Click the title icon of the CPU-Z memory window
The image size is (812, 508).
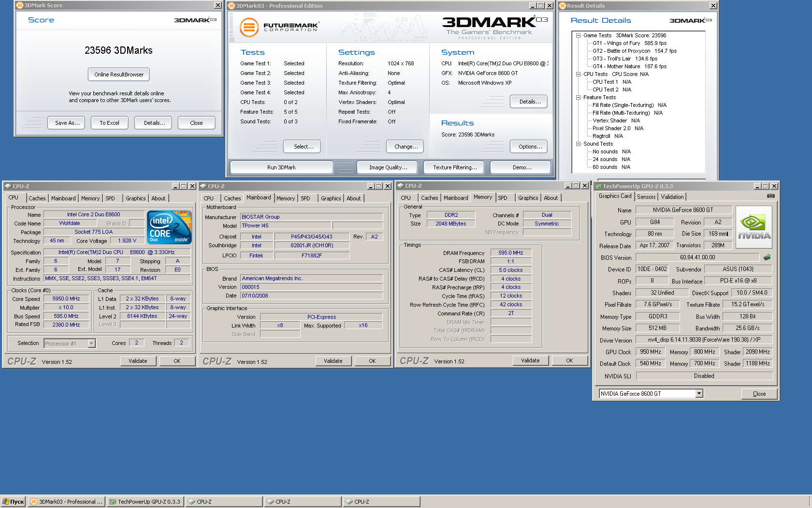point(400,186)
